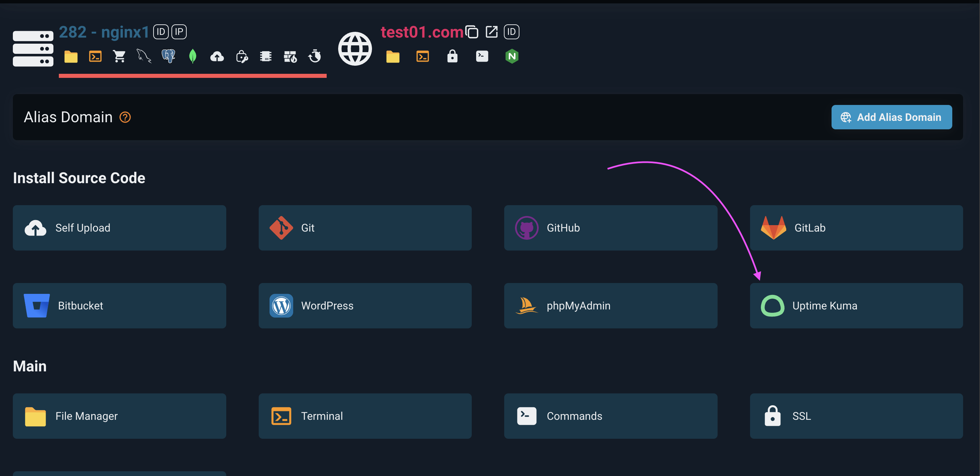The height and width of the screenshot is (476, 980).
Task: Copy test01.com domain with copy icon
Action: [472, 32]
